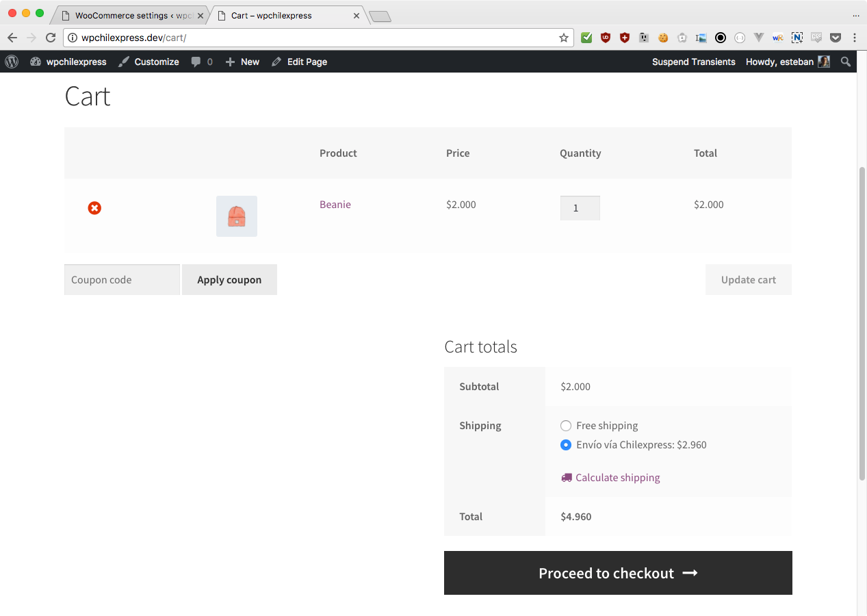Image resolution: width=867 pixels, height=616 pixels.
Task: Click the Quantity column header
Action: click(x=580, y=153)
